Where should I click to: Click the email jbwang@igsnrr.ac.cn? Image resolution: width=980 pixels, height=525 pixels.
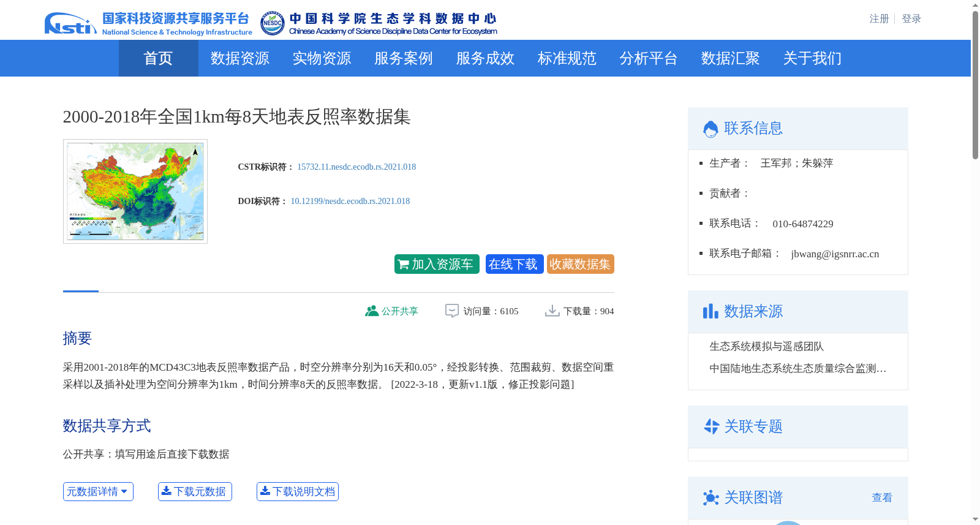click(x=835, y=254)
